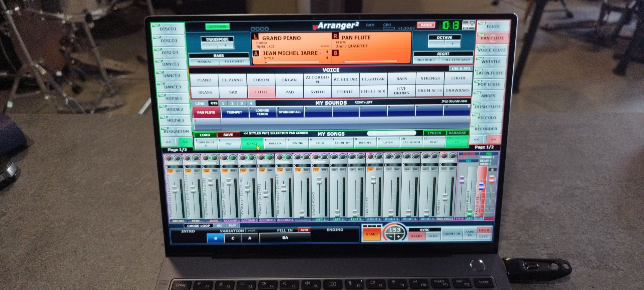Open the green OPTIONS button

tap(218, 27)
